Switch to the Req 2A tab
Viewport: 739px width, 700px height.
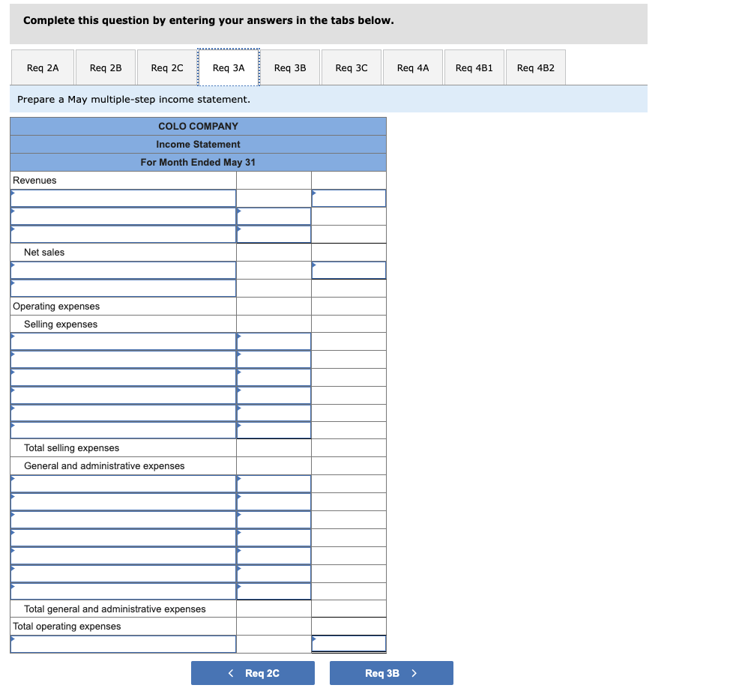[42, 67]
